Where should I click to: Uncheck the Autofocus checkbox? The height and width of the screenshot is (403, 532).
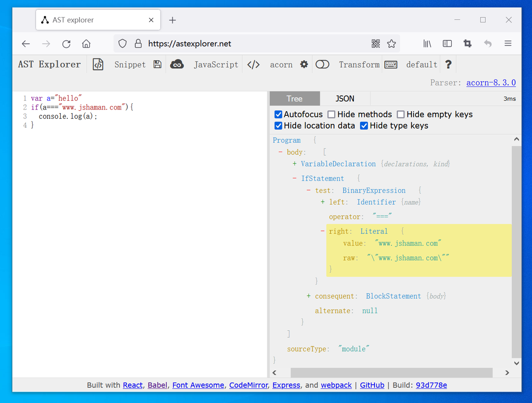[278, 114]
